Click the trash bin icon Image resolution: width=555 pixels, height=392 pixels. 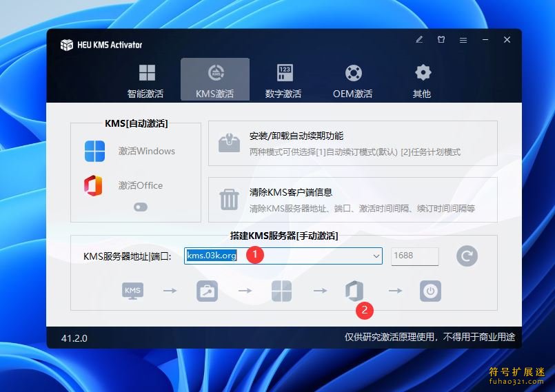tap(229, 200)
